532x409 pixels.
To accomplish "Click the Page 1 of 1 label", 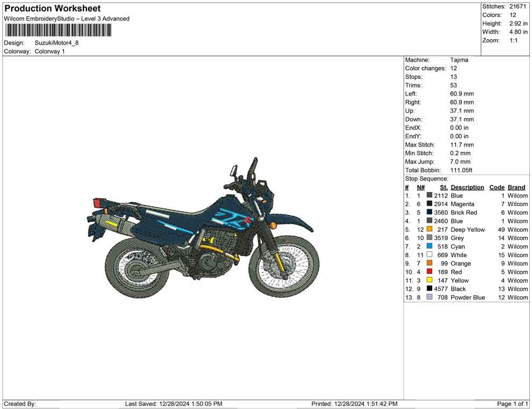I will coord(512,404).
